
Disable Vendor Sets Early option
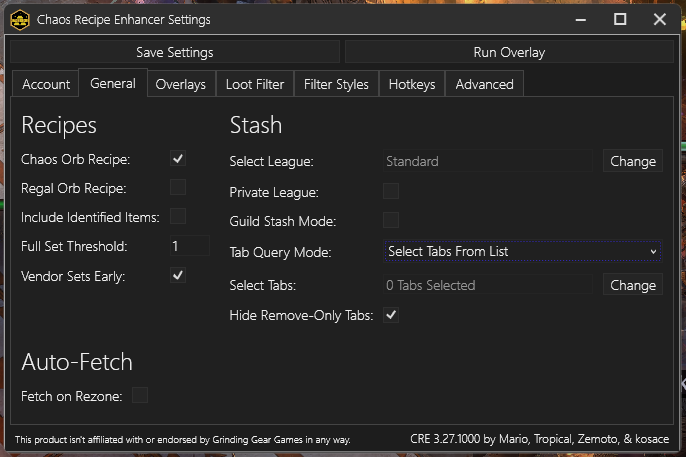(x=178, y=275)
